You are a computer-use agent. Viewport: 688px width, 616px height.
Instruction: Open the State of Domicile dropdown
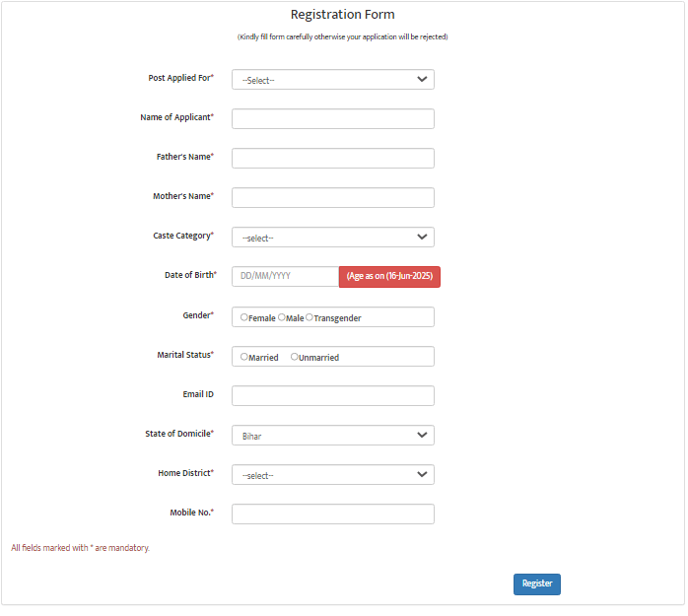[332, 436]
